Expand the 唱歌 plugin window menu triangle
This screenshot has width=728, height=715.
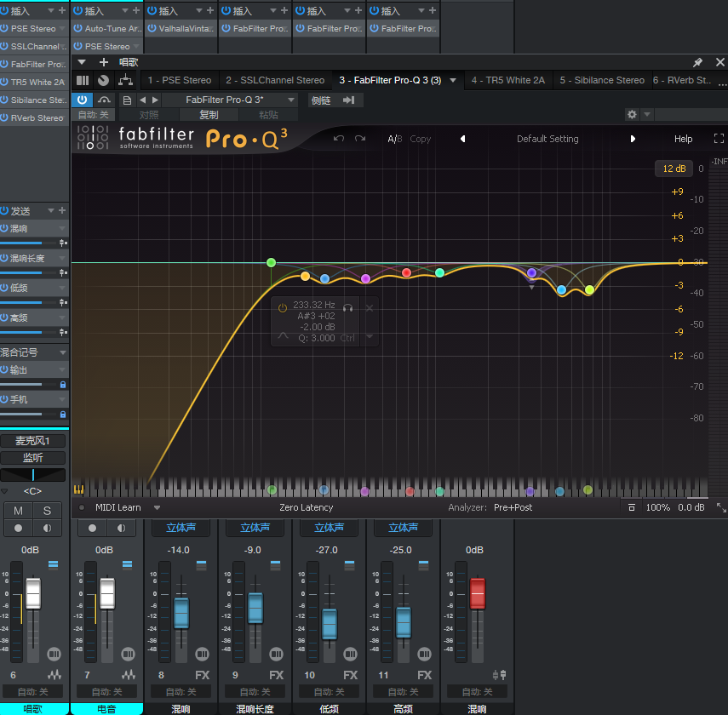pyautogui.click(x=82, y=62)
